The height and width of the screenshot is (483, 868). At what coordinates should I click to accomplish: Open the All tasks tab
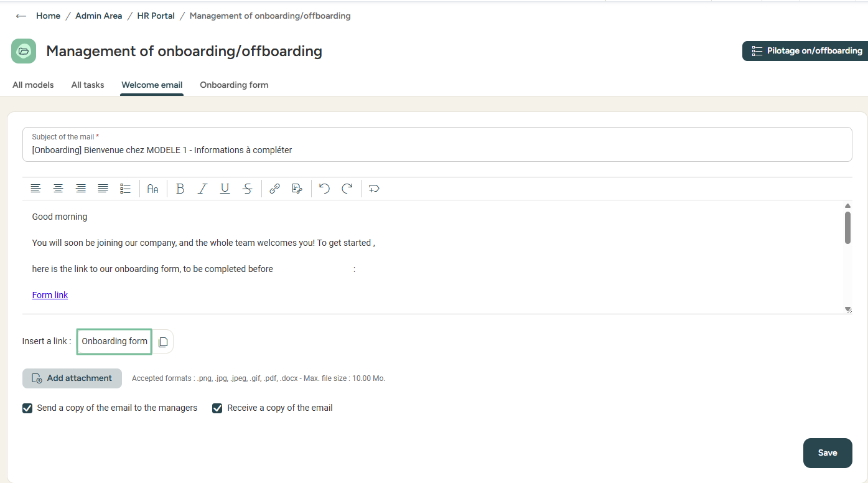pos(88,85)
